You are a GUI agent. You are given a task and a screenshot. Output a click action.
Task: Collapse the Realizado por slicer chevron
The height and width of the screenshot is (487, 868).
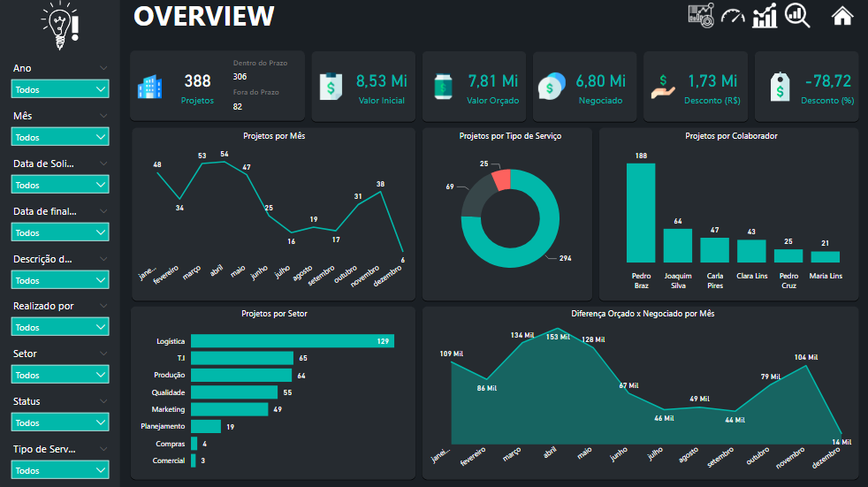(103, 306)
